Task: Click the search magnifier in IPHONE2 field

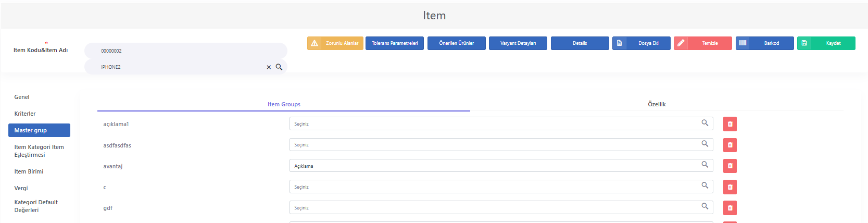Action: (279, 67)
